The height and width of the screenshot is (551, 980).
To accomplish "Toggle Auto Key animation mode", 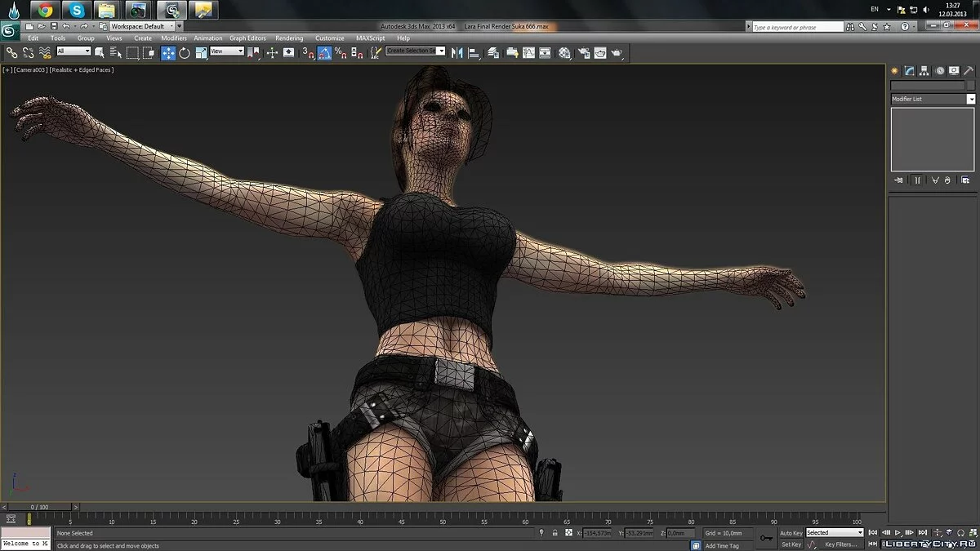I will [x=791, y=533].
